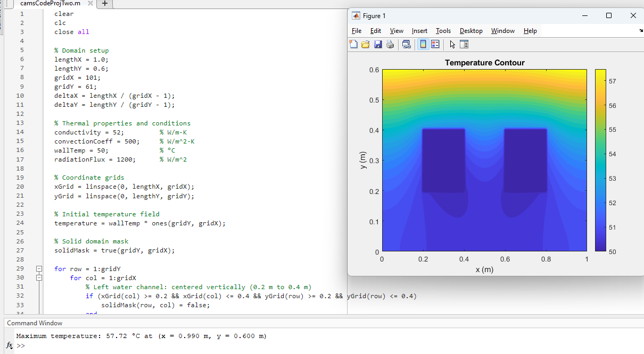
Task: Collapse the for col loop at line 30
Action: click(39, 278)
